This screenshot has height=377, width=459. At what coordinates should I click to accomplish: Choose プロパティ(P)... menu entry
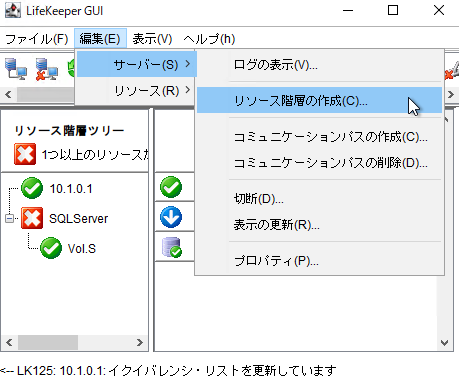coord(319,261)
